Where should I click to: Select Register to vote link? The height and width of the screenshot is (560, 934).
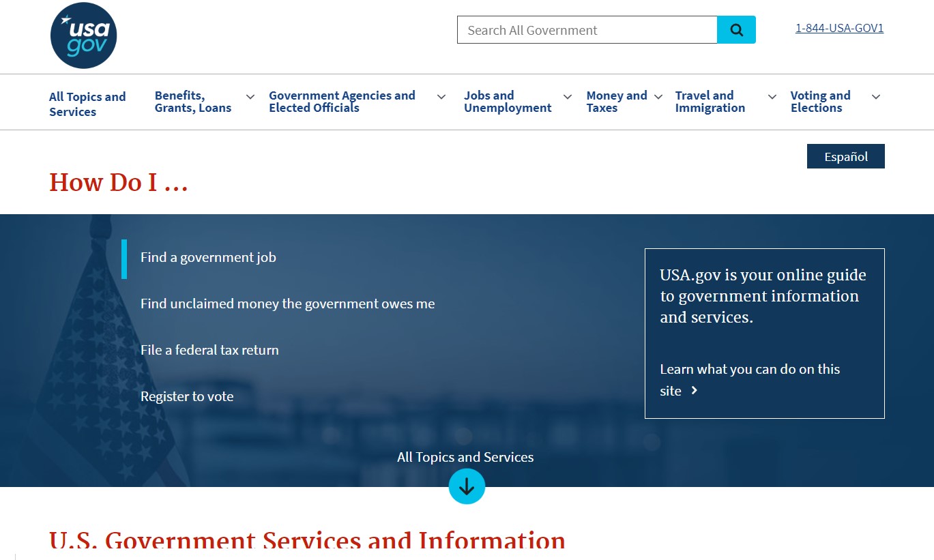point(187,397)
